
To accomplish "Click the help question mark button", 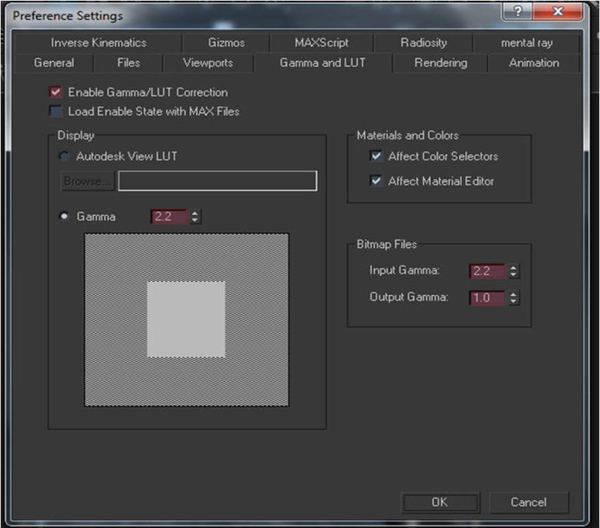I will pos(517,11).
